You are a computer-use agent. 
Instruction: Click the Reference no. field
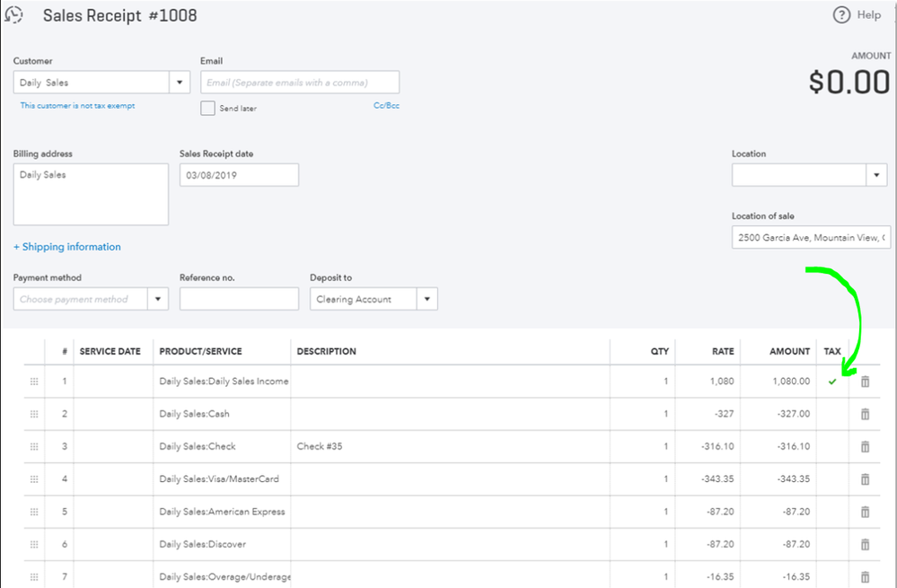point(239,299)
